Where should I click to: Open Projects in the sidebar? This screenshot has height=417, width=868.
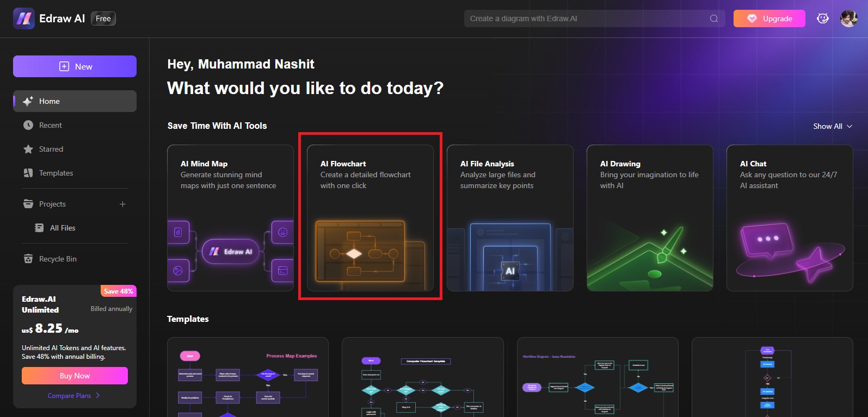(x=52, y=204)
